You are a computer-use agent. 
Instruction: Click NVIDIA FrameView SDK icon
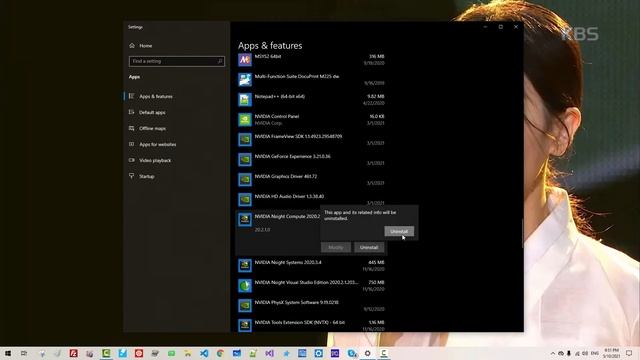pyautogui.click(x=245, y=140)
